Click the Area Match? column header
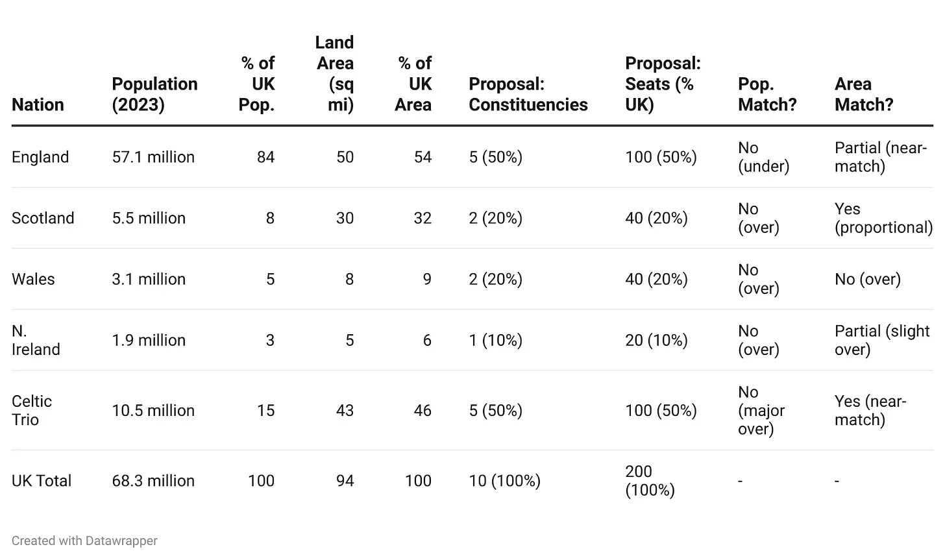The height and width of the screenshot is (560, 945). (x=864, y=94)
